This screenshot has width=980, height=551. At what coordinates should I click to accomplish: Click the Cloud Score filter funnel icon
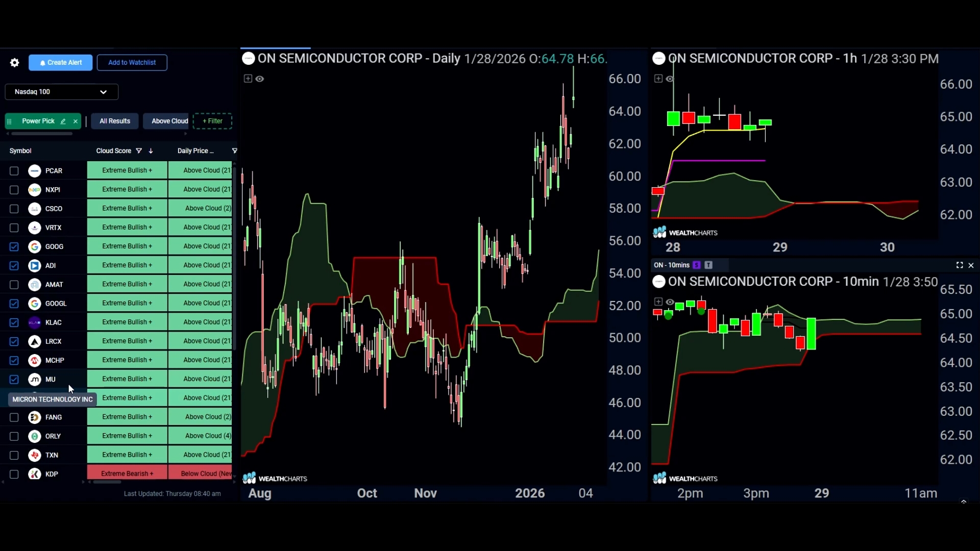point(139,151)
